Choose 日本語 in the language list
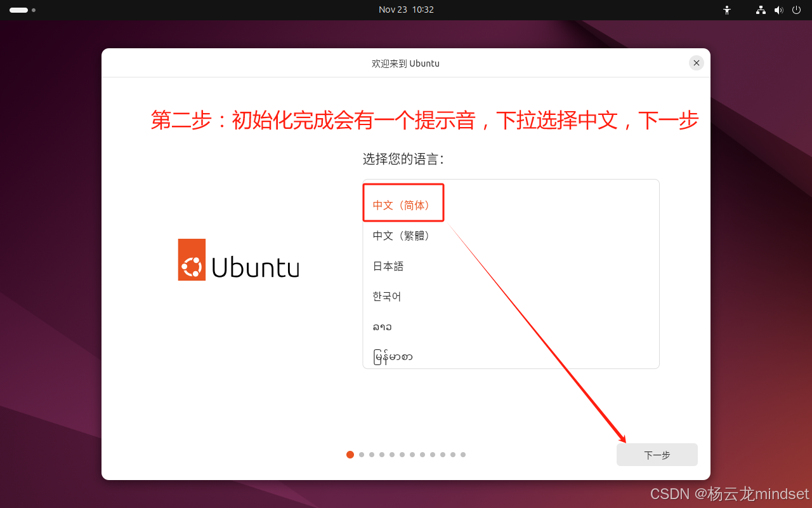The width and height of the screenshot is (812, 508). click(388, 266)
